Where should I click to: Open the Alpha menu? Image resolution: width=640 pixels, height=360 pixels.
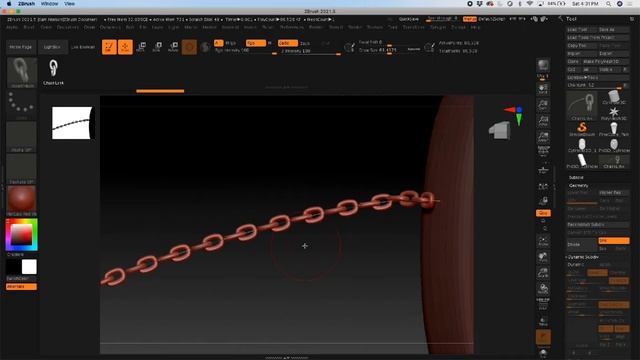[x=12, y=27]
